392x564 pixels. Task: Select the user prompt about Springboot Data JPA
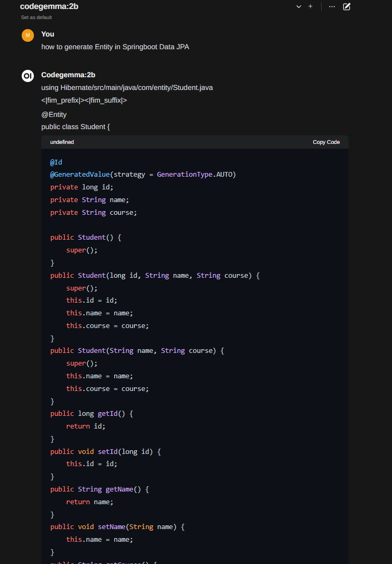pyautogui.click(x=115, y=47)
